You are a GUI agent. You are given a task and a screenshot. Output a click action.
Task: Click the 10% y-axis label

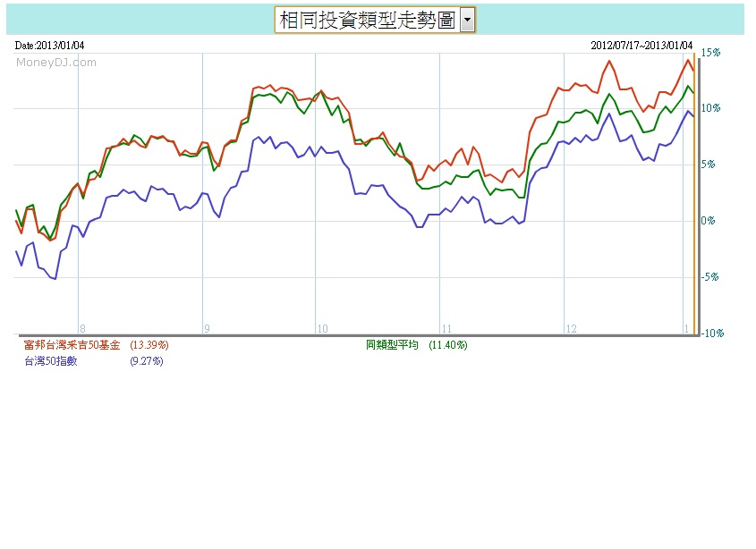(x=710, y=108)
